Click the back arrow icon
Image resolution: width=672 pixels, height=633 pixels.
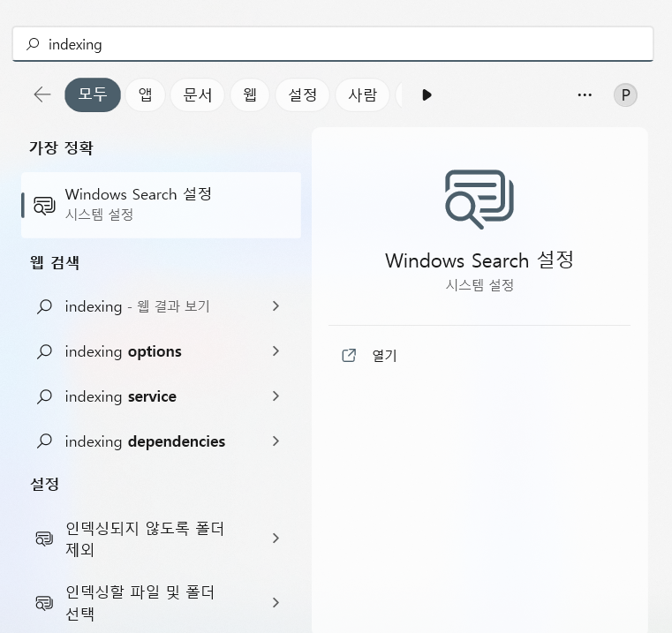point(42,94)
